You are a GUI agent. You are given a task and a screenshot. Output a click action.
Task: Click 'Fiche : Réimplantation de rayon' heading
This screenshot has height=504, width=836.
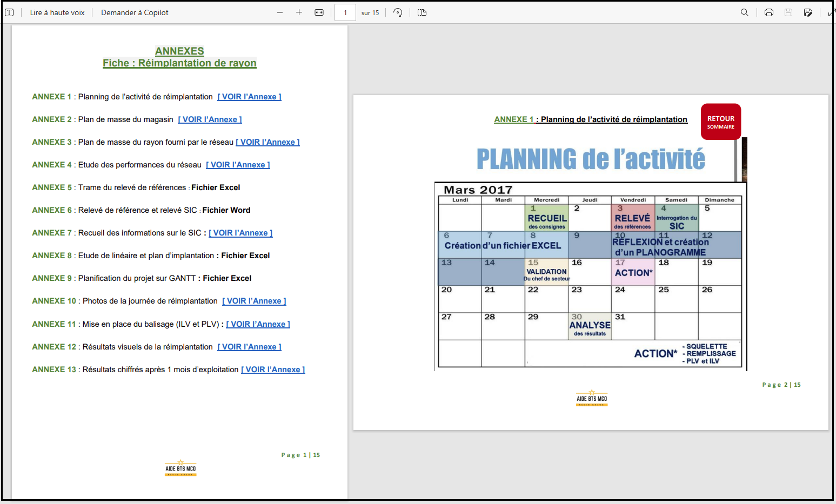tap(179, 63)
